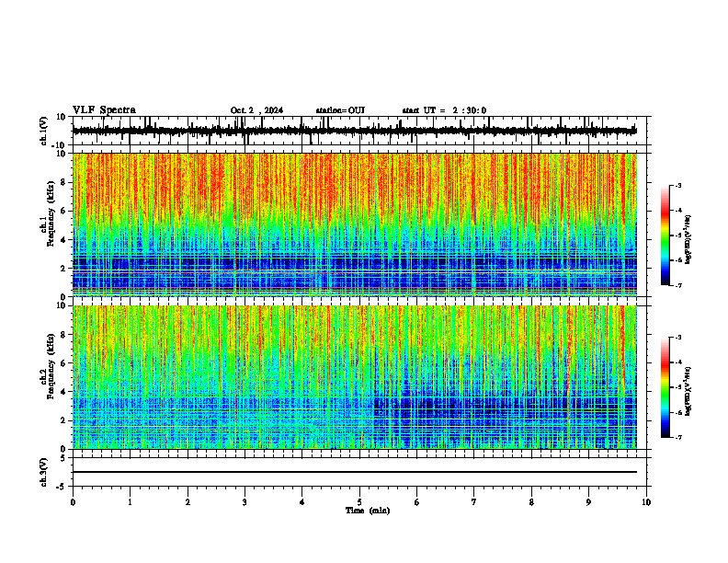
Task: Click the ch.1 spectrogram plot area
Action: [x=355, y=224]
